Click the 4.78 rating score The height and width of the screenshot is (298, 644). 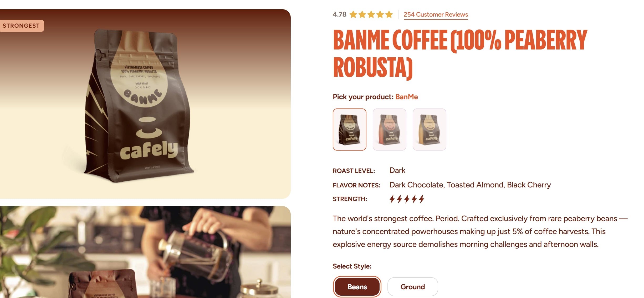pyautogui.click(x=340, y=14)
